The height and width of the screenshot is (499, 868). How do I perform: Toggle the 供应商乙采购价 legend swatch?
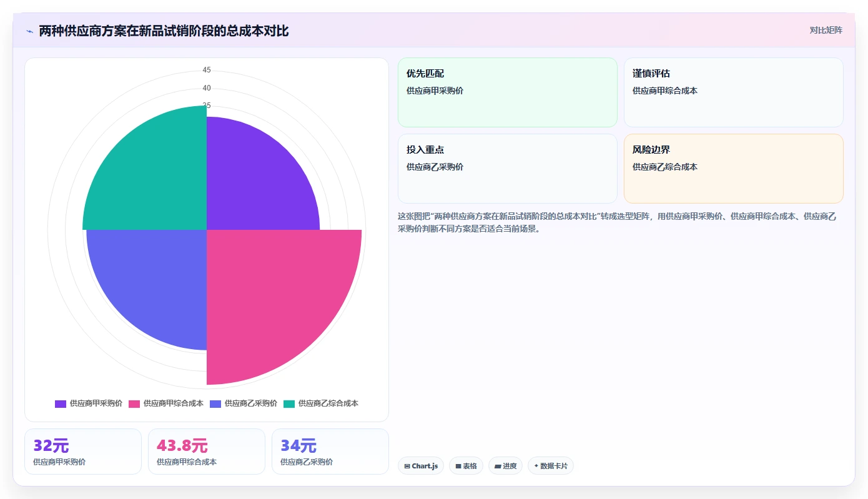tap(215, 404)
